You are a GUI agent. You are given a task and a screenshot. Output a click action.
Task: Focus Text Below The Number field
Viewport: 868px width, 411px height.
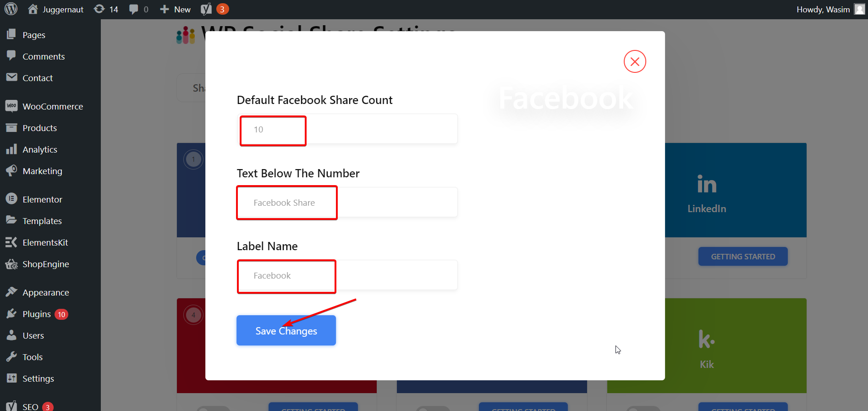(347, 202)
